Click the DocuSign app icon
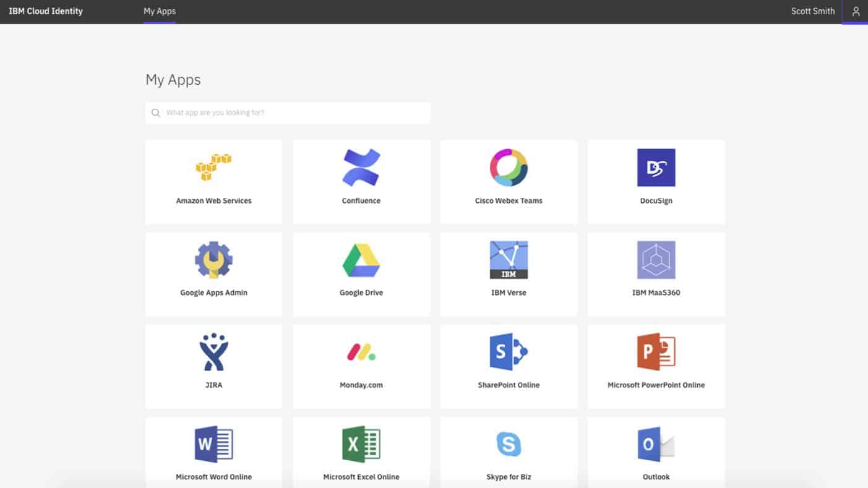Image resolution: width=868 pixels, height=488 pixels. click(x=656, y=167)
